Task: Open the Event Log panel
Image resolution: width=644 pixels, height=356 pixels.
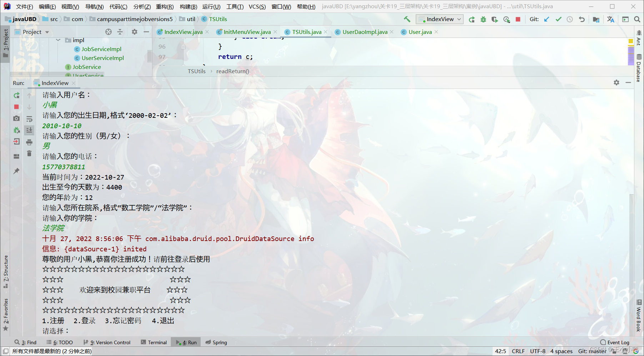Action: (615, 342)
